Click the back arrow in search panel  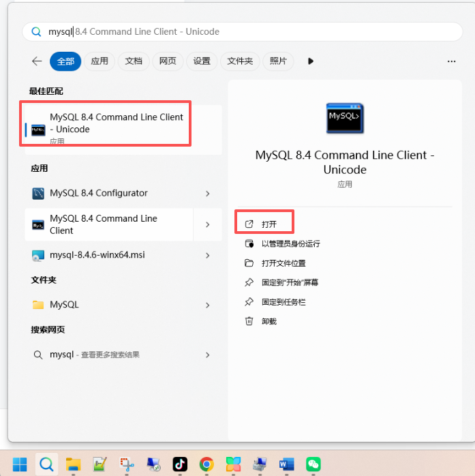[37, 61]
